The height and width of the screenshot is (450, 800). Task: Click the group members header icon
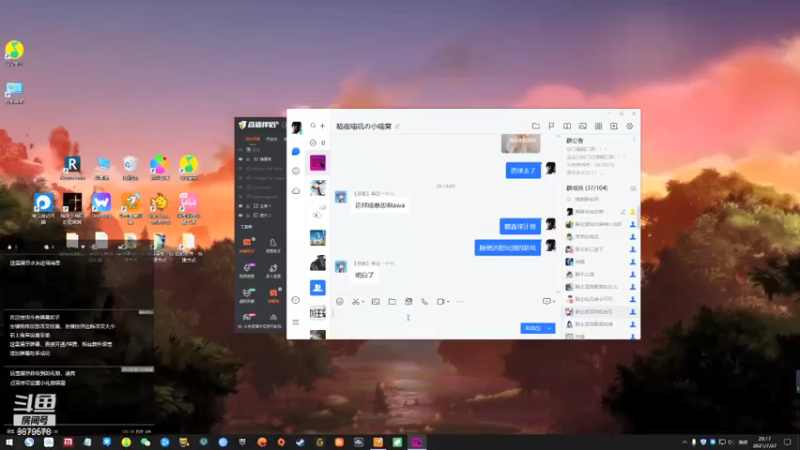point(633,188)
